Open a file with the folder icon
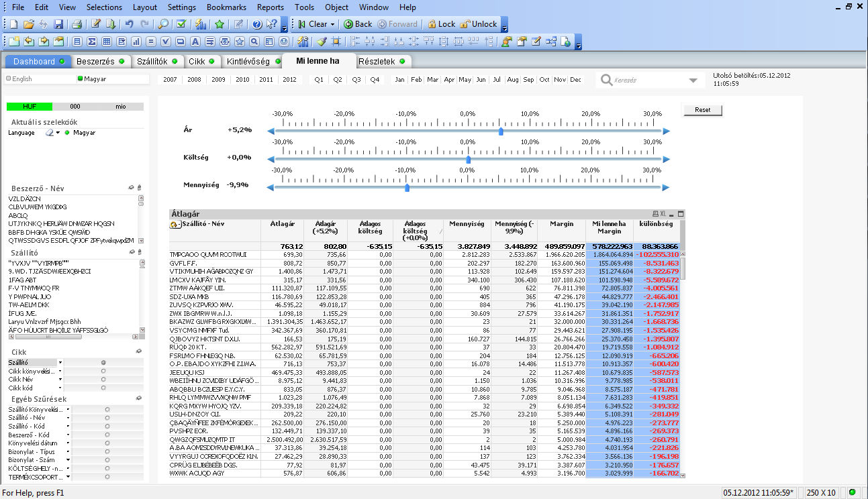 click(28, 24)
